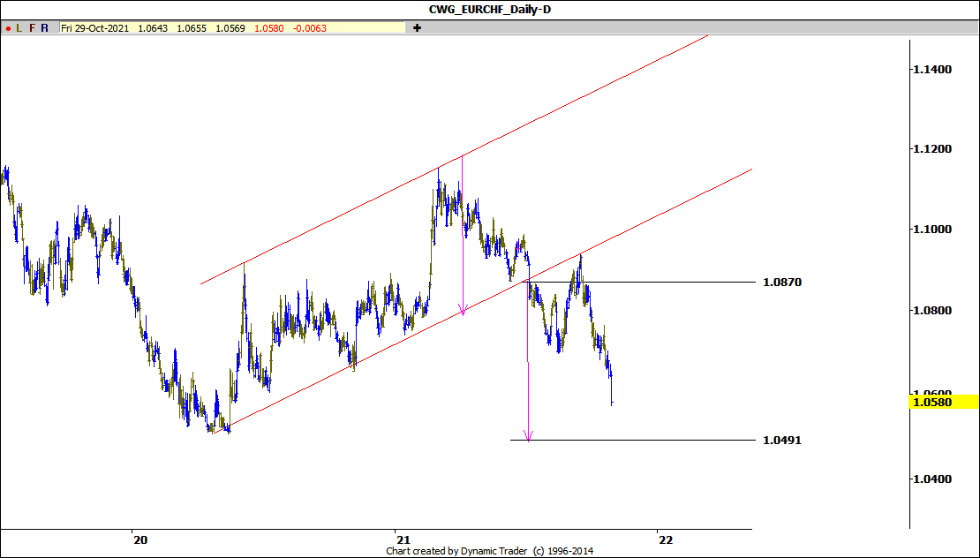Image resolution: width=980 pixels, height=558 pixels.
Task: Click the chart title CWG_EURCHF_Daily-D
Action: point(490,10)
